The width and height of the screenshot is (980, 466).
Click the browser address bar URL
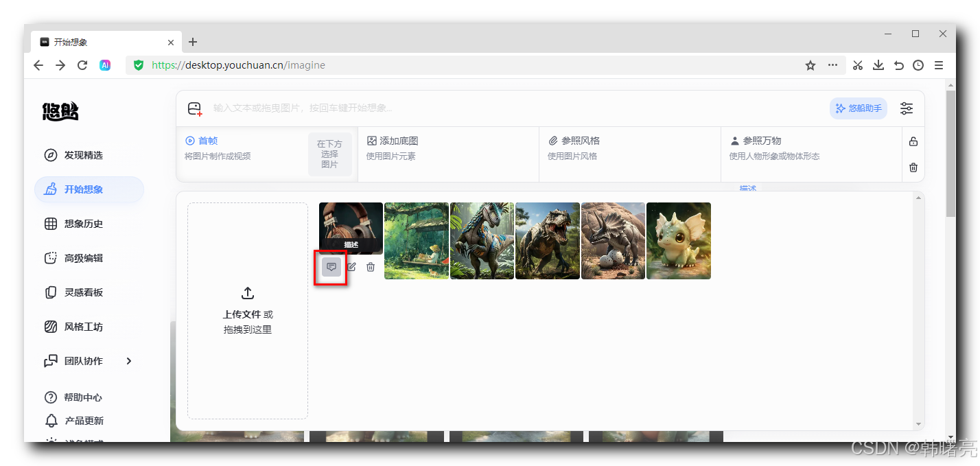click(238, 65)
